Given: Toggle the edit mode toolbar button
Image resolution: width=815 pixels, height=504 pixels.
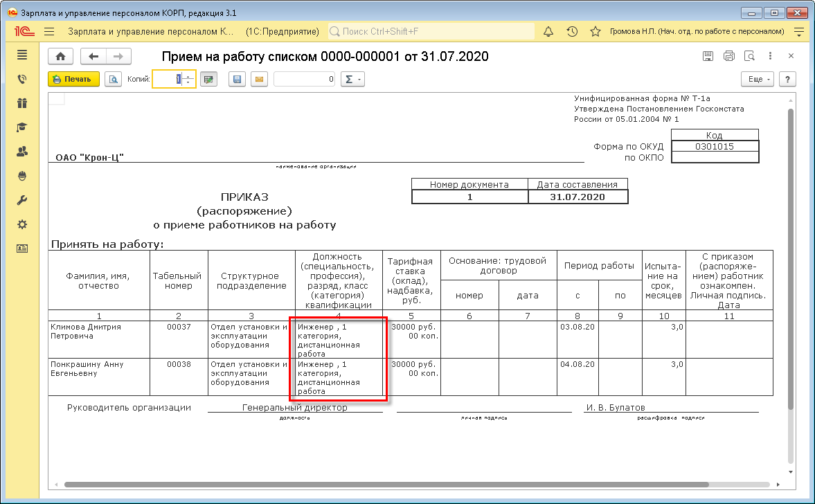Looking at the screenshot, I should pyautogui.click(x=208, y=80).
